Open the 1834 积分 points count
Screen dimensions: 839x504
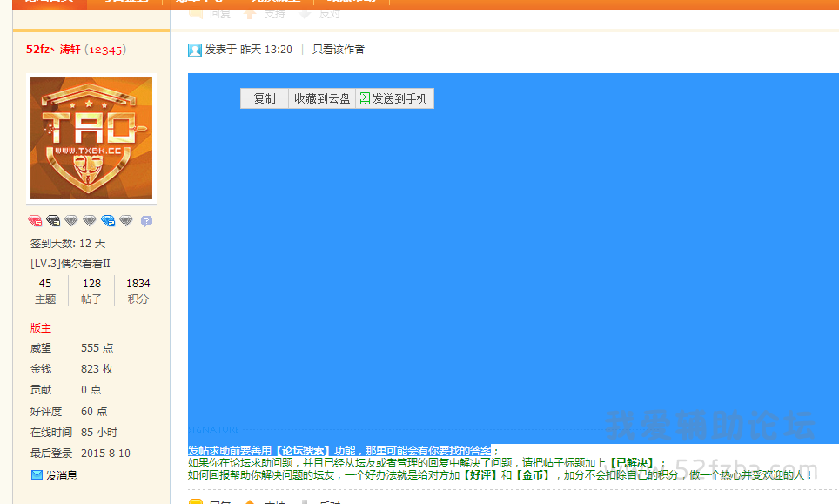pos(138,291)
